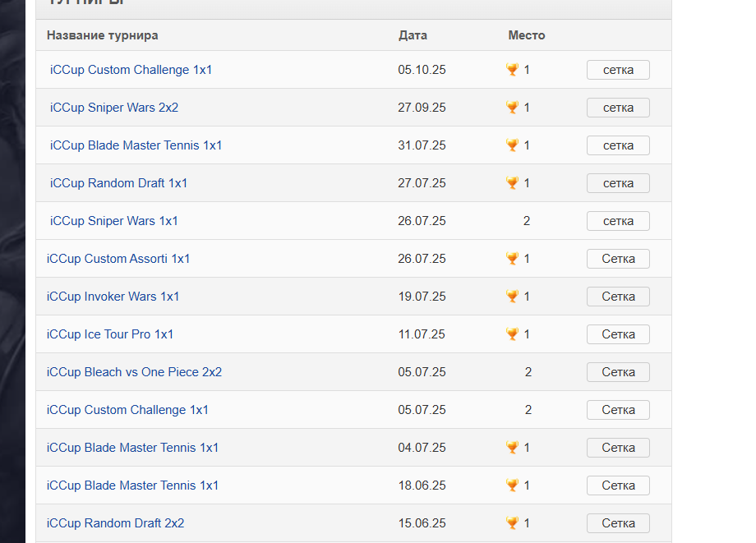Viewport: 756px width, 543px height.
Task: Click trophy icon in Random Draft 2x2 row
Action: point(512,522)
